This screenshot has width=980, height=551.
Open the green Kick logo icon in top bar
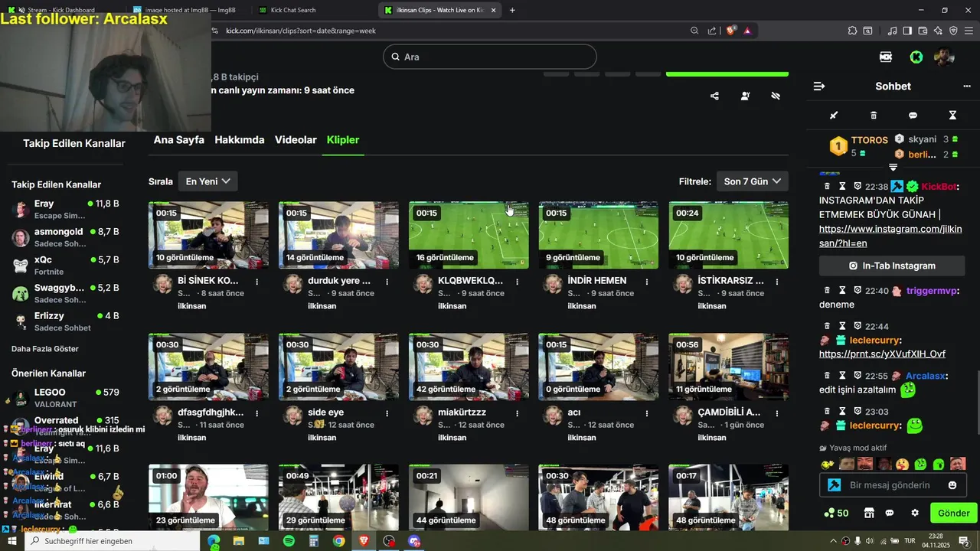[916, 57]
